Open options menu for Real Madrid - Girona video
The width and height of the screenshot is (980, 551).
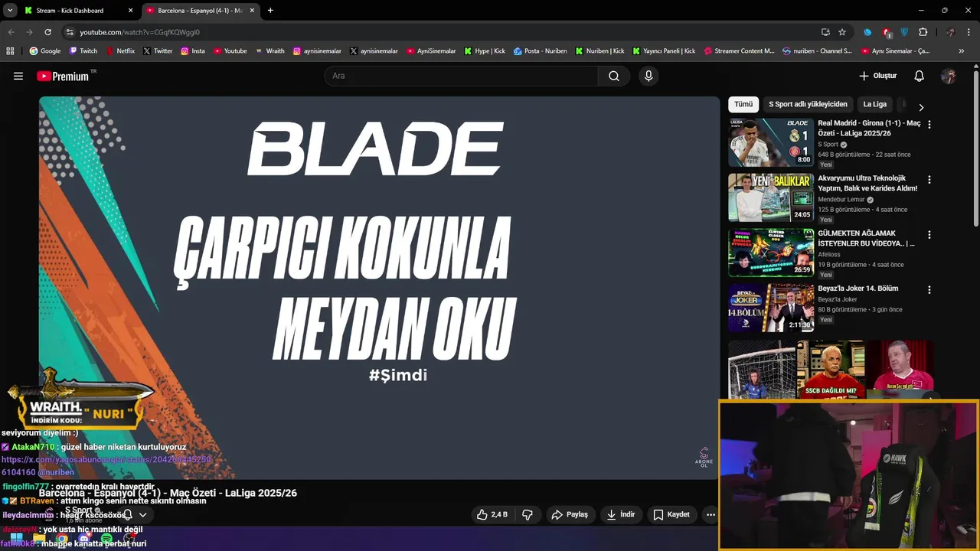point(929,124)
